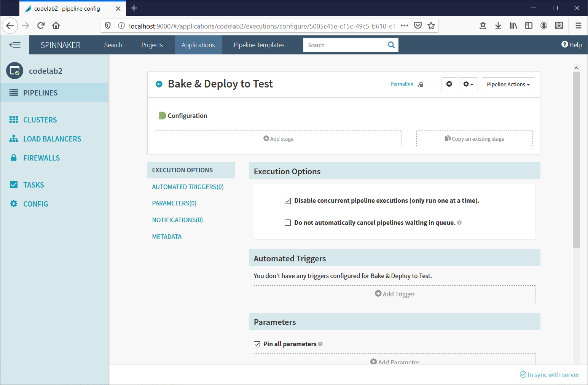Open the Pipeline Actions dropdown
Viewport: 588px width, 385px height.
(508, 84)
